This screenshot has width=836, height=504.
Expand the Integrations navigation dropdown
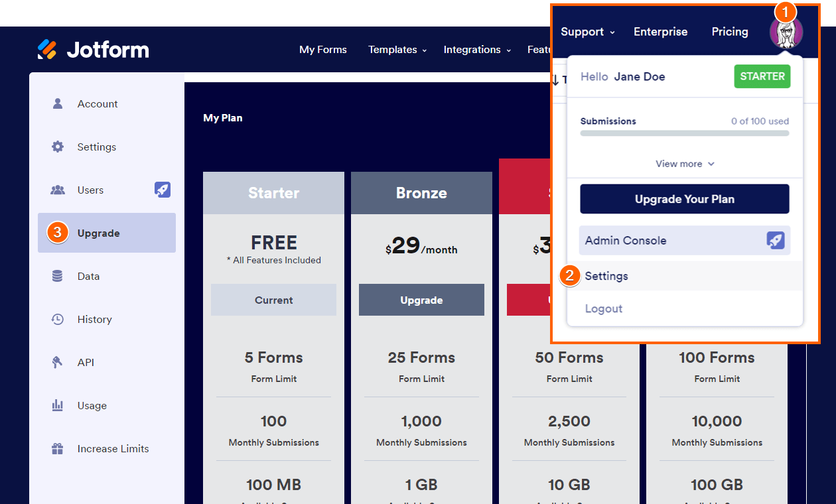click(477, 50)
